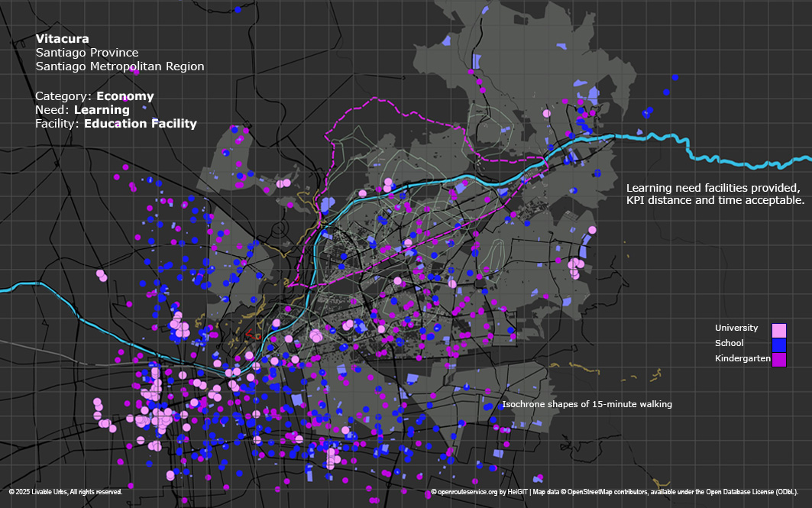Click the Need: Learning label
The width and height of the screenshot is (812, 508).
(82, 110)
